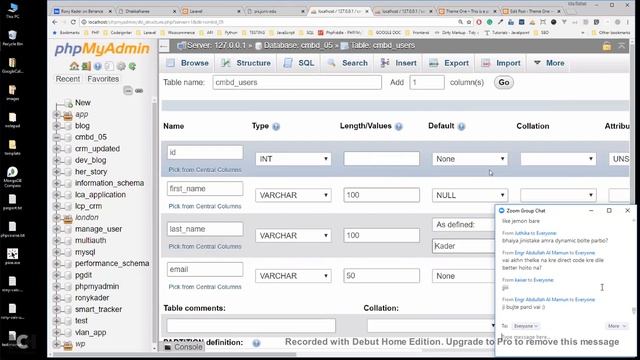640x360 pixels.
Task: Select information_schema database in tree
Action: 109,183
